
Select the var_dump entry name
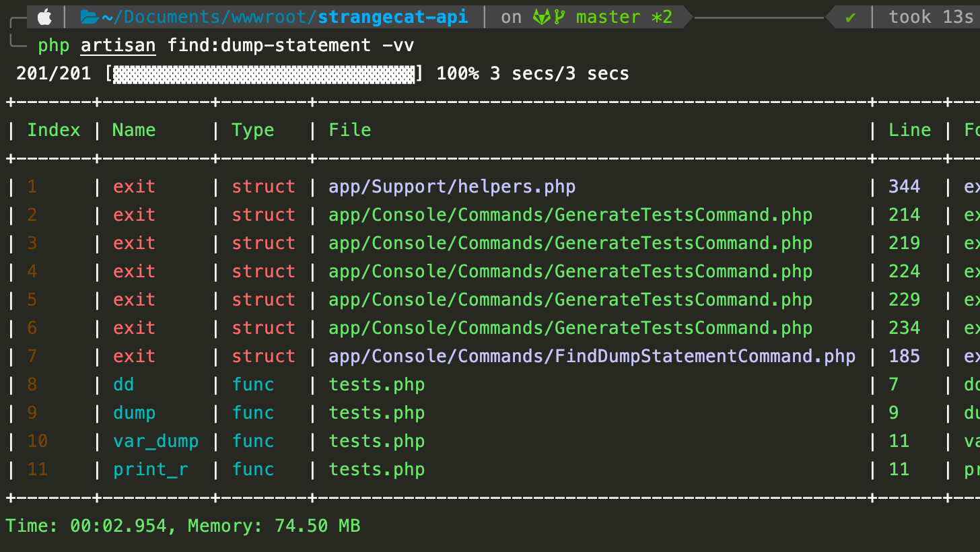(x=155, y=441)
